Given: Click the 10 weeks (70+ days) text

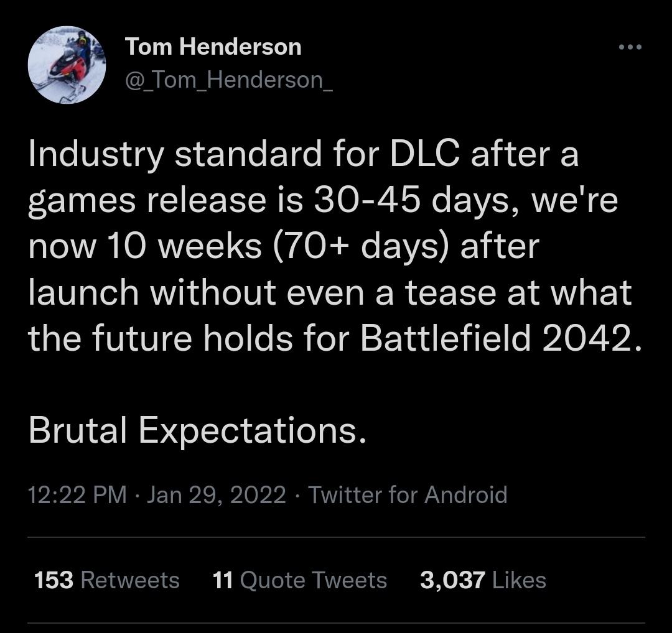Looking at the screenshot, I should coord(280,247).
